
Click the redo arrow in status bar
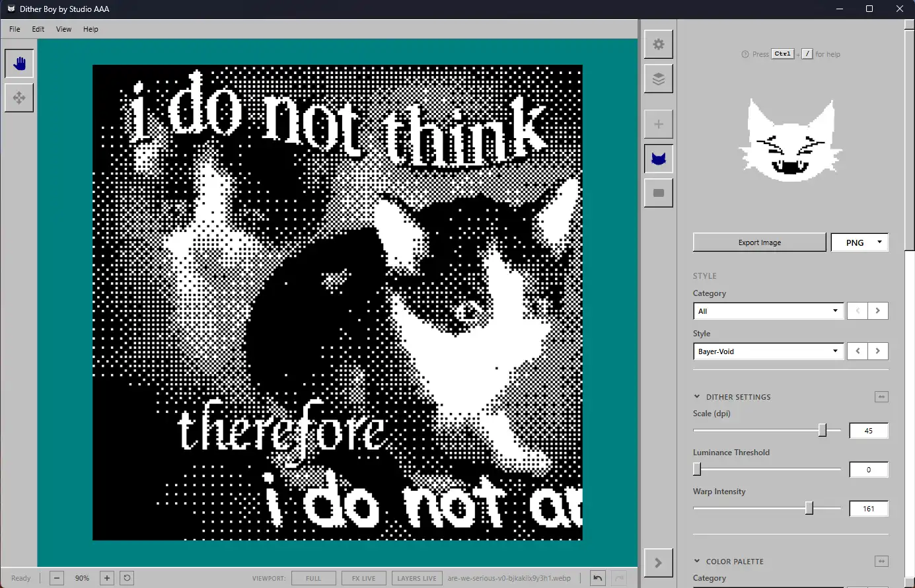619,578
